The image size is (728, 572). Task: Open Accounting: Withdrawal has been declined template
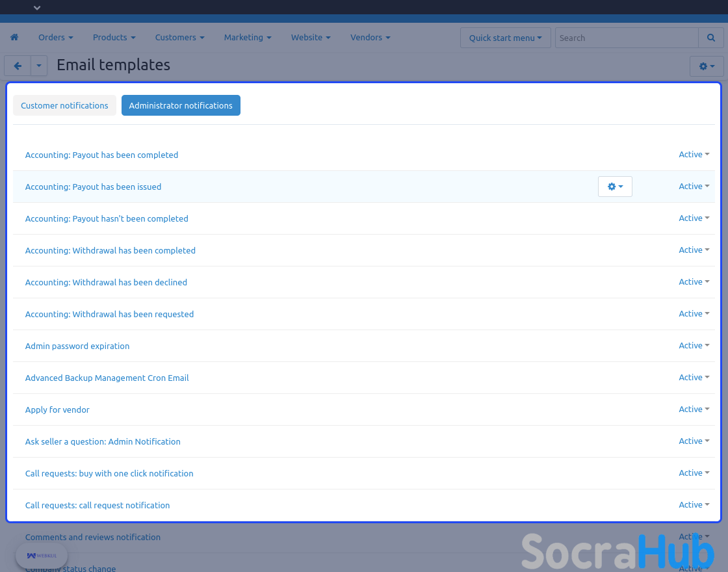107,282
